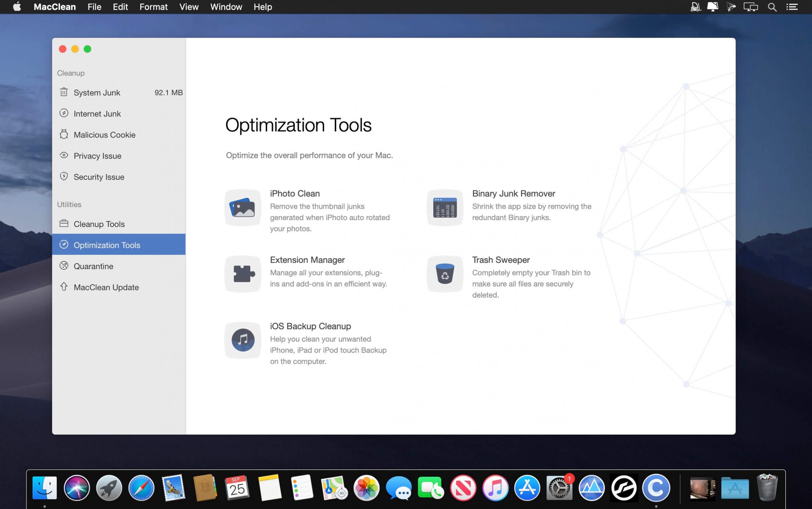Screen dimensions: 812x509
Task: Click Spotlight search icon in menu bar
Action: pos(772,7)
